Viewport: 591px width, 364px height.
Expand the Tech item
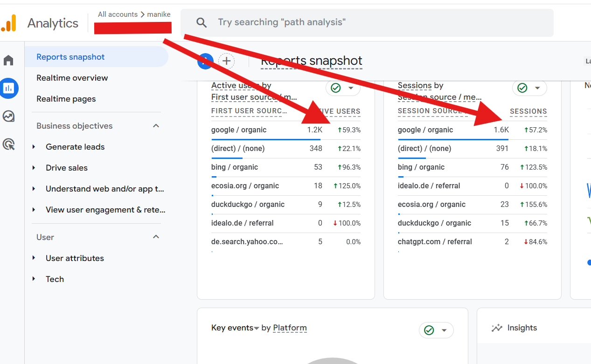(34, 279)
